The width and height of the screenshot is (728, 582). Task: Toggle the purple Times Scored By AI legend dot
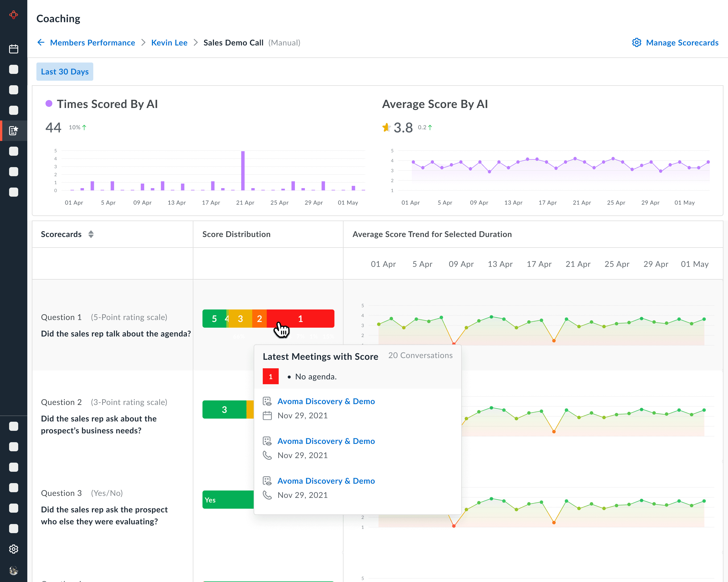(49, 103)
